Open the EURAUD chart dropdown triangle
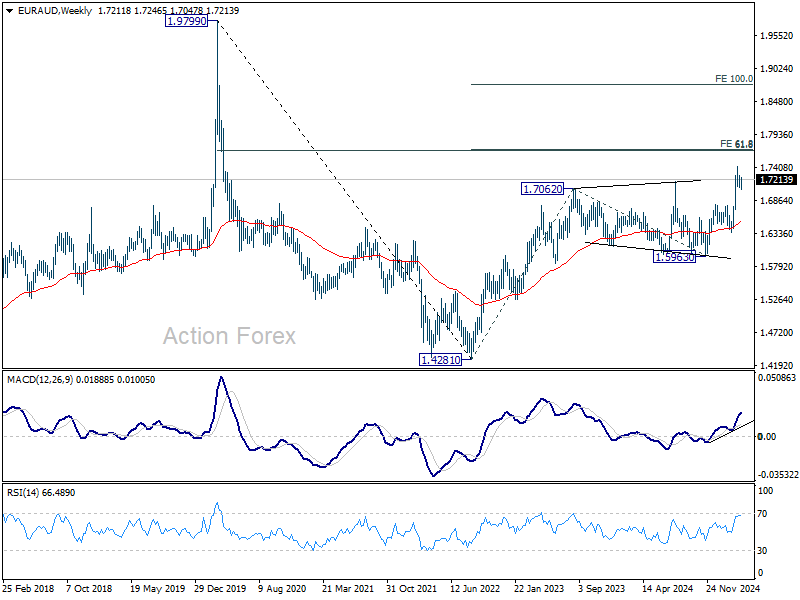Image resolution: width=800 pixels, height=600 pixels. [x=9, y=11]
